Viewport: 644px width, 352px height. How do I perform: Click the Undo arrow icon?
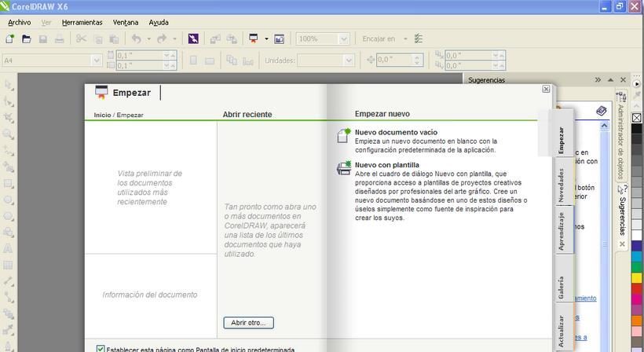coord(136,38)
